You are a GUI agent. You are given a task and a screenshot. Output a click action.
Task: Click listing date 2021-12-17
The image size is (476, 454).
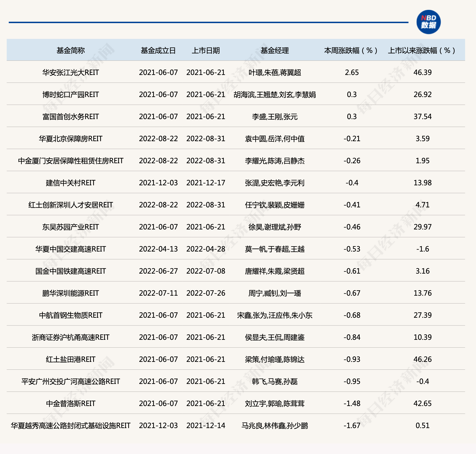point(206,183)
